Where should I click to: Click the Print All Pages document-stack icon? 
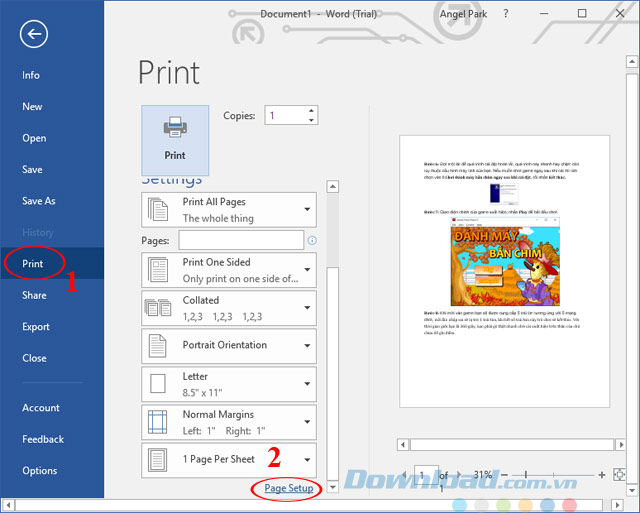point(158,209)
